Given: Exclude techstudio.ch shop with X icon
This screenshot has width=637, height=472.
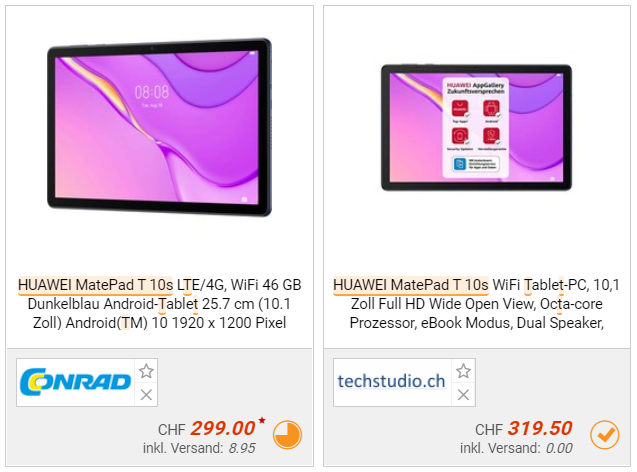Looking at the screenshot, I should (464, 394).
